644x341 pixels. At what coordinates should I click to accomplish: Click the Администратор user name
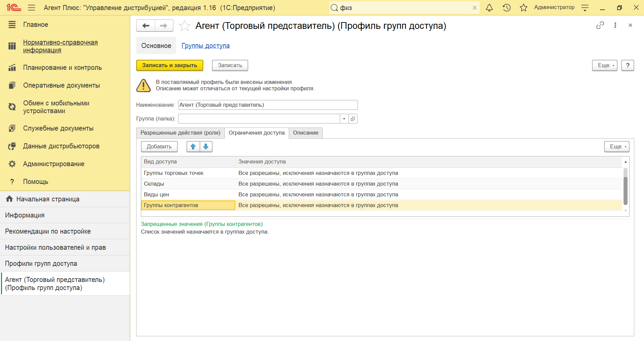click(x=554, y=7)
